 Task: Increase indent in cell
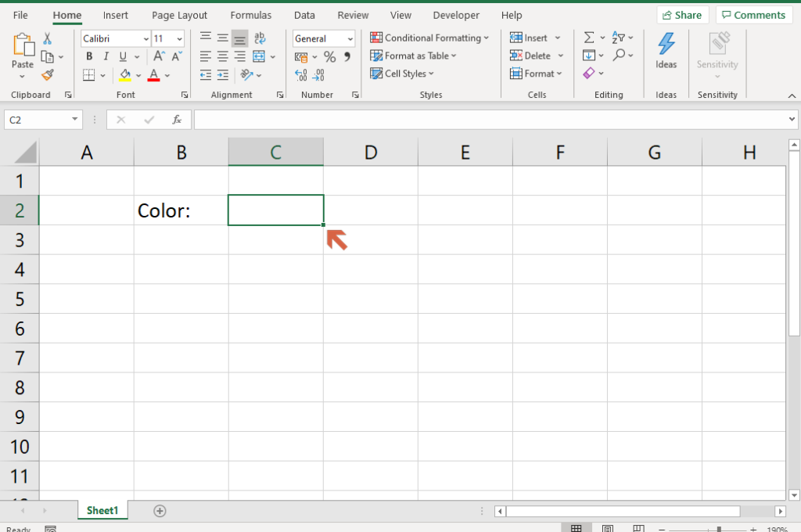[222, 75]
